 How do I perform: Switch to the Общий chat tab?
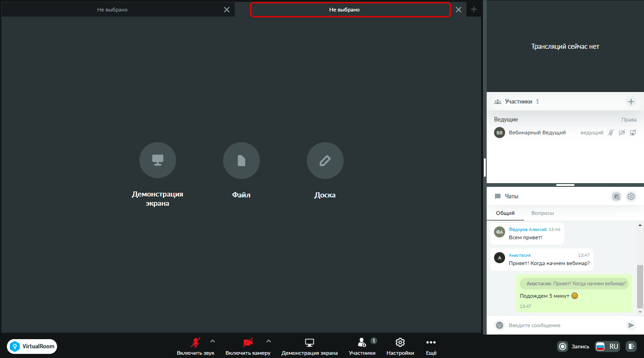click(x=505, y=213)
